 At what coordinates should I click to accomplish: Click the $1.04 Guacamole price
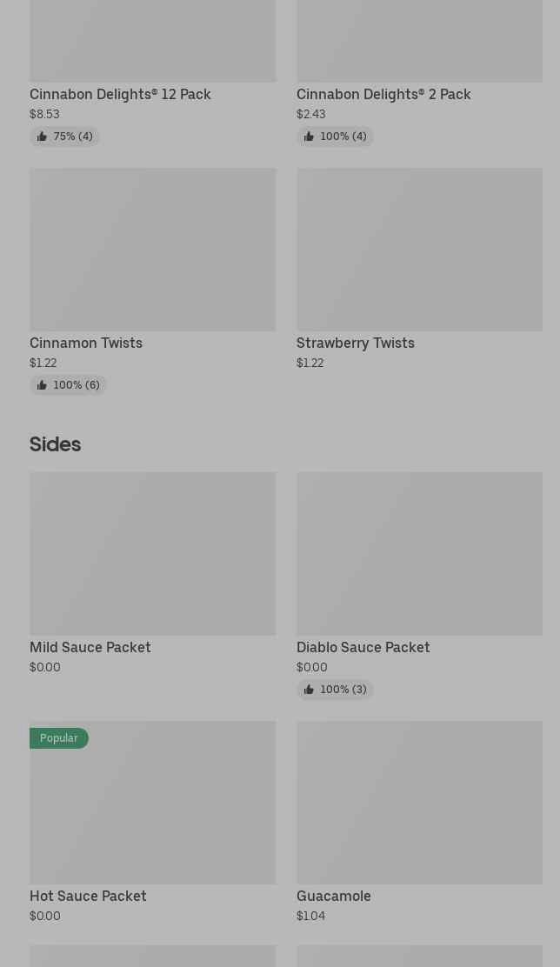(x=310, y=916)
